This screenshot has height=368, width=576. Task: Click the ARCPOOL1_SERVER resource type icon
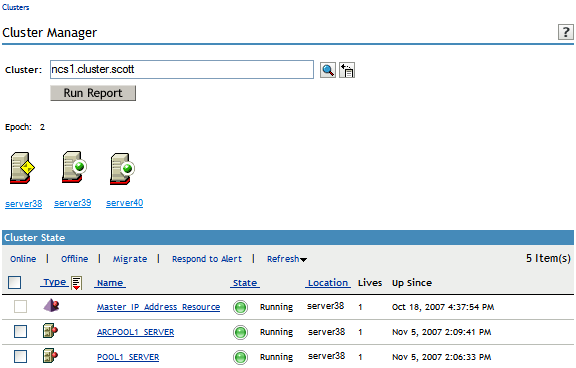click(x=50, y=331)
